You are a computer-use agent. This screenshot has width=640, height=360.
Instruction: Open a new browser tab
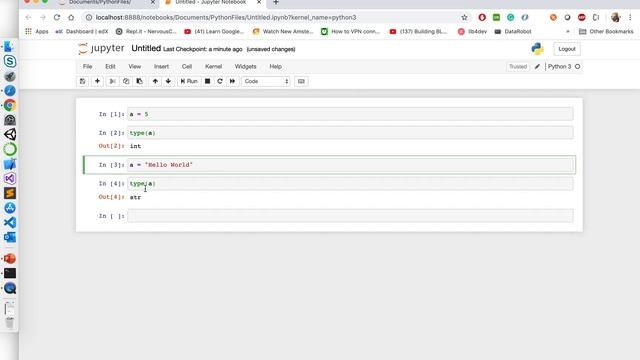(x=276, y=2)
